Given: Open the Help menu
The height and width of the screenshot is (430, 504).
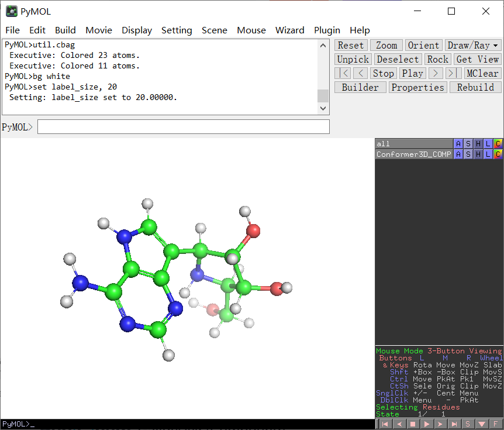Looking at the screenshot, I should tap(360, 30).
